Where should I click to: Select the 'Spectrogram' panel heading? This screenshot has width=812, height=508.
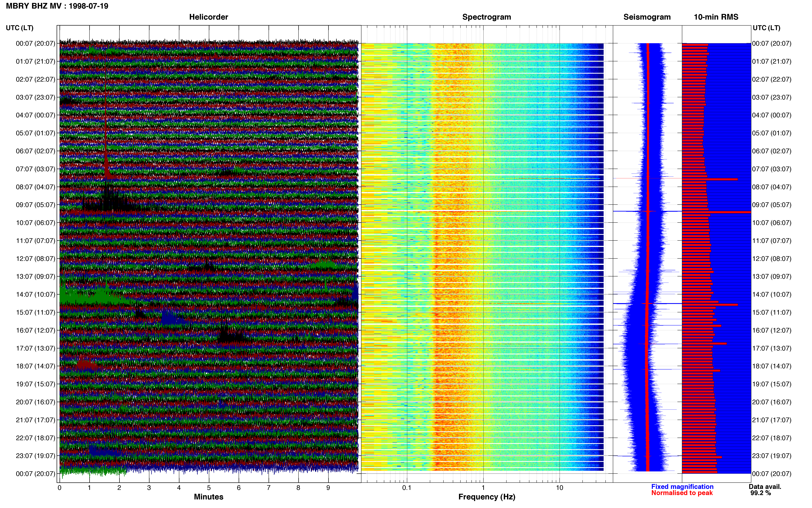pyautogui.click(x=487, y=17)
